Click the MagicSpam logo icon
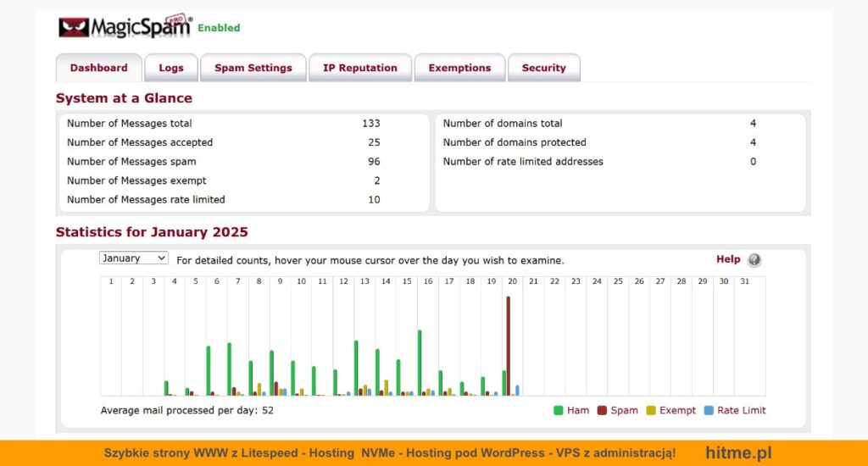 pyautogui.click(x=74, y=27)
